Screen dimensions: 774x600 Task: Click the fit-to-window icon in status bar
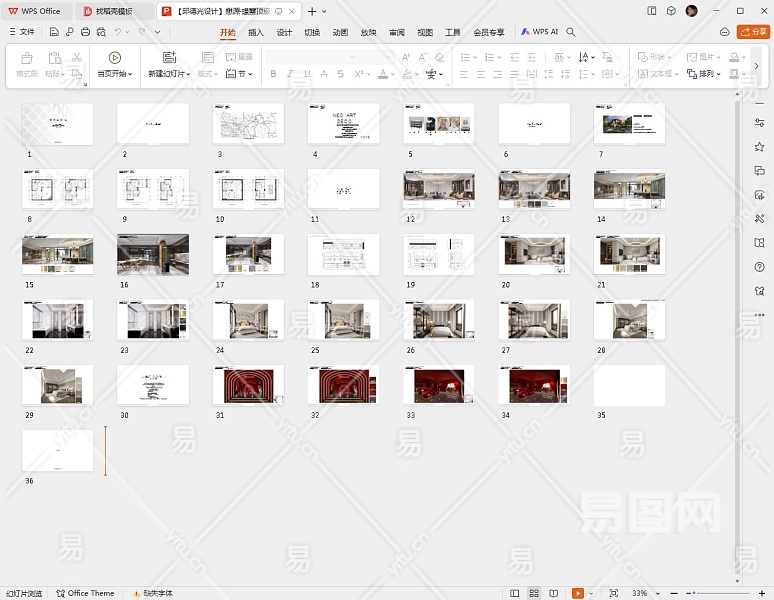click(x=614, y=593)
